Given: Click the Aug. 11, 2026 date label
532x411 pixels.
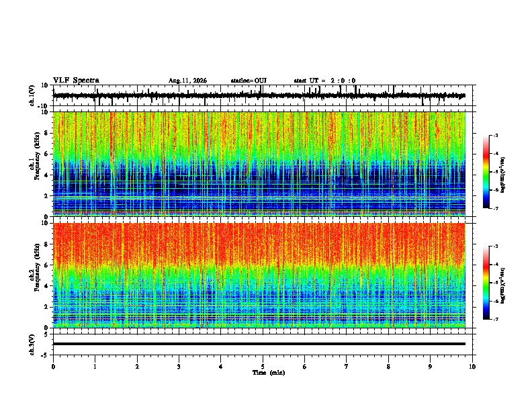Looking at the screenshot, I should click(x=187, y=81).
